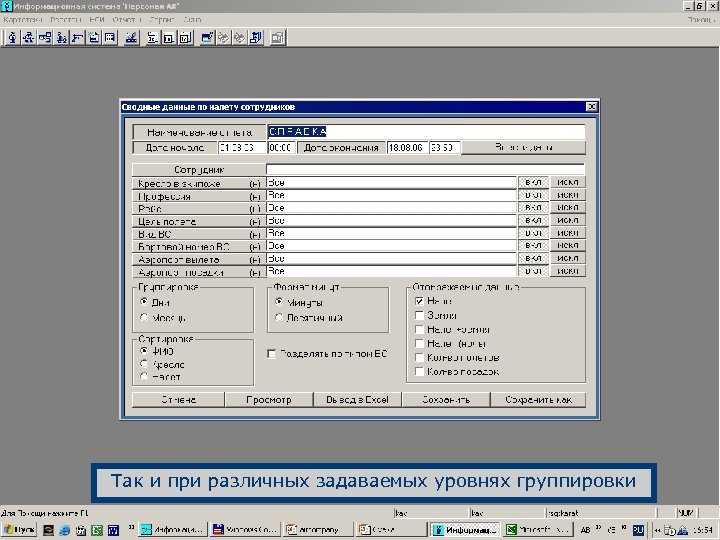
Task: Click the Просмотр button
Action: (x=269, y=399)
